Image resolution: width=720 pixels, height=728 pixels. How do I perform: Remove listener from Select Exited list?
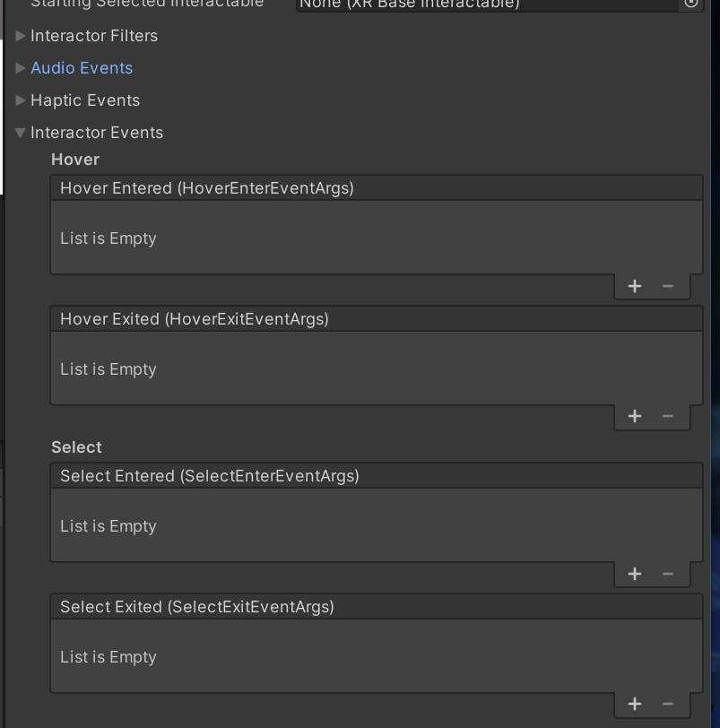[x=668, y=704]
